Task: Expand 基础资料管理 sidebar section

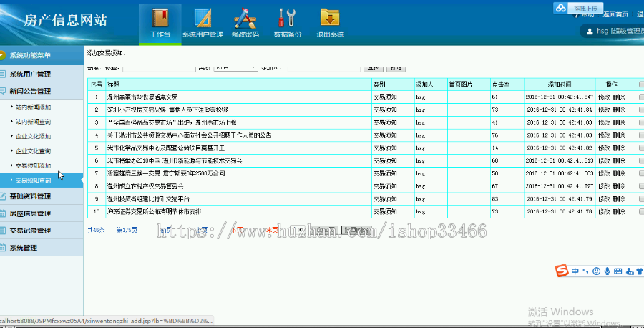Action: click(x=42, y=196)
